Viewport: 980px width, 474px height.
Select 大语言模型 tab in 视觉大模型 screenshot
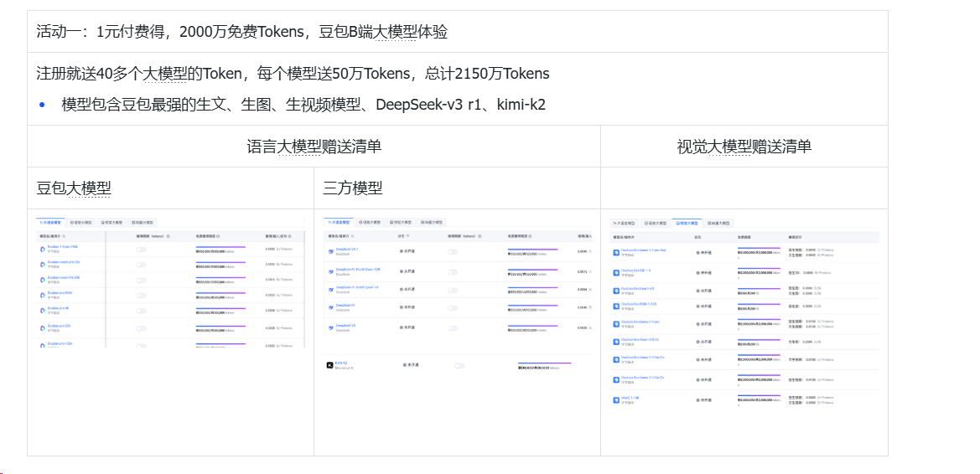(624, 223)
